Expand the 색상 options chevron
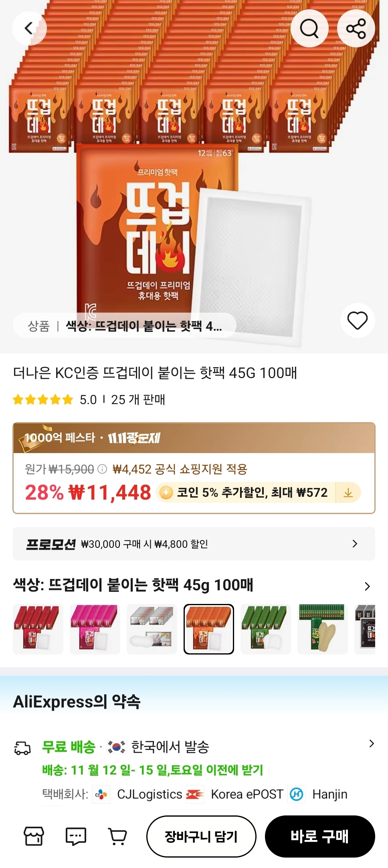 point(367,586)
